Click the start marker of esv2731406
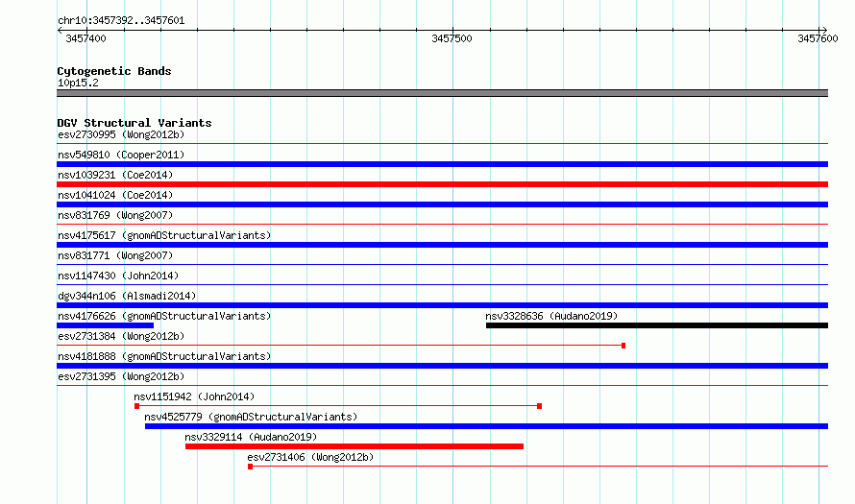855x504 pixels. click(x=251, y=467)
